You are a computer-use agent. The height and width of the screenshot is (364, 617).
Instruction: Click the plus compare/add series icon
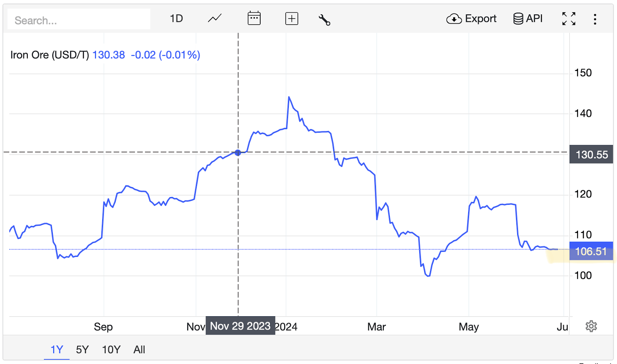coord(292,19)
